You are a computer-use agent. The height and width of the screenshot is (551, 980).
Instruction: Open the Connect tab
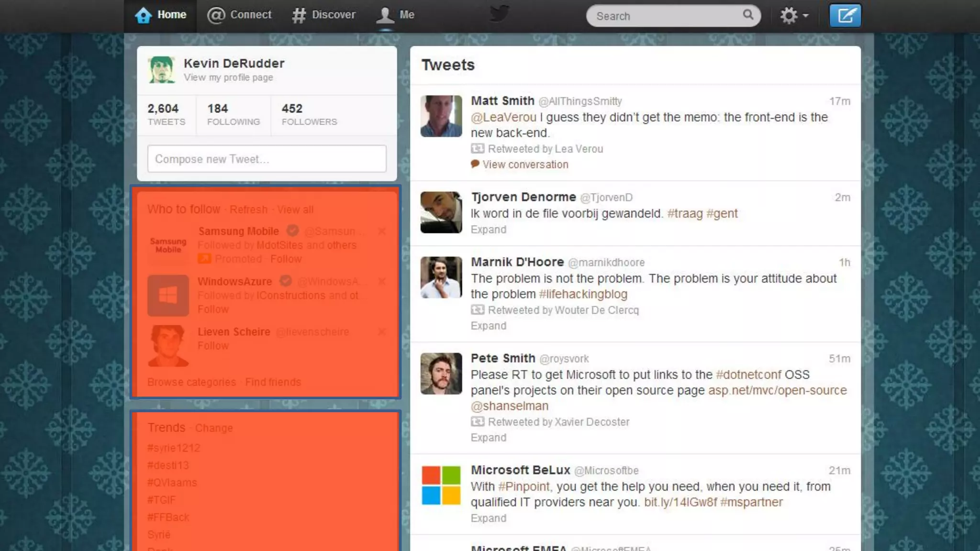click(x=239, y=15)
